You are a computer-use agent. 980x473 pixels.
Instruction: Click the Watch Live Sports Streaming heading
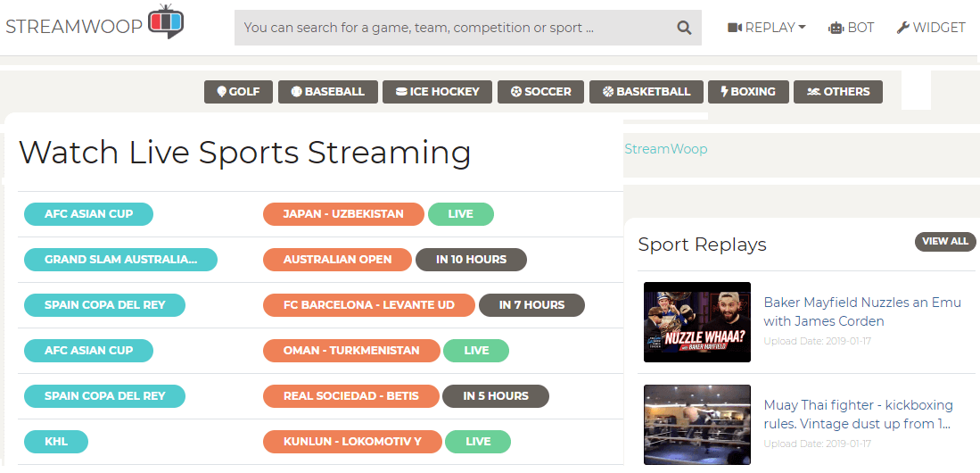point(245,153)
